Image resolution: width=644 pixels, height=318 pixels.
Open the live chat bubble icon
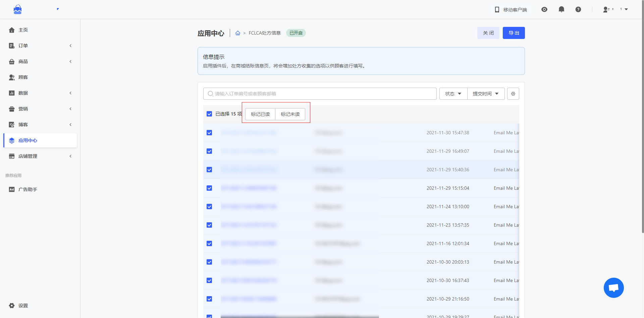(x=613, y=288)
